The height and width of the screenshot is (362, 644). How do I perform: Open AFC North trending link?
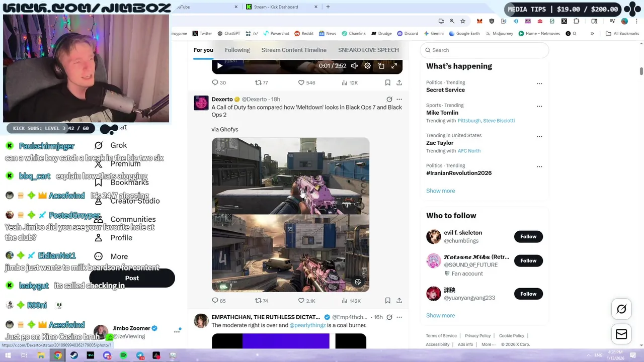[x=469, y=151]
